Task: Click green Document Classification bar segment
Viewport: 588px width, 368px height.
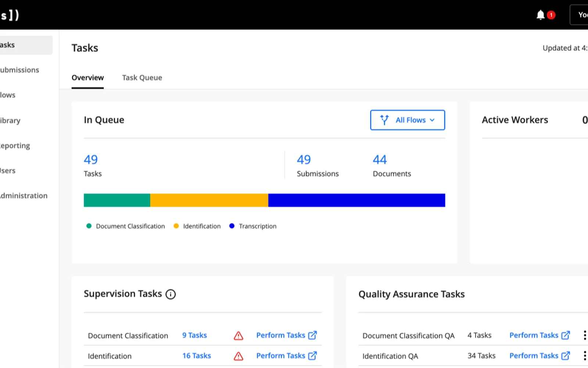Action: click(x=117, y=200)
